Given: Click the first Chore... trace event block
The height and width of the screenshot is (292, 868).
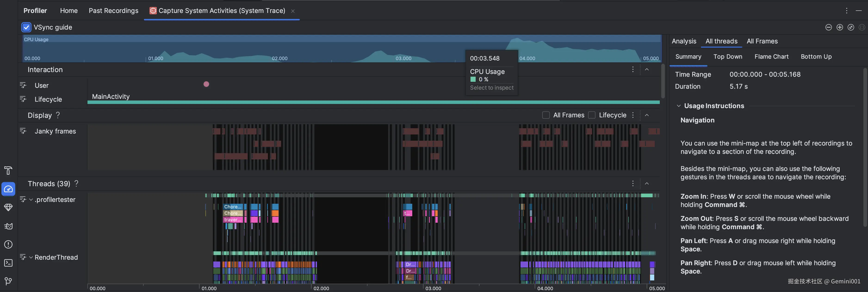Looking at the screenshot, I should (233, 207).
